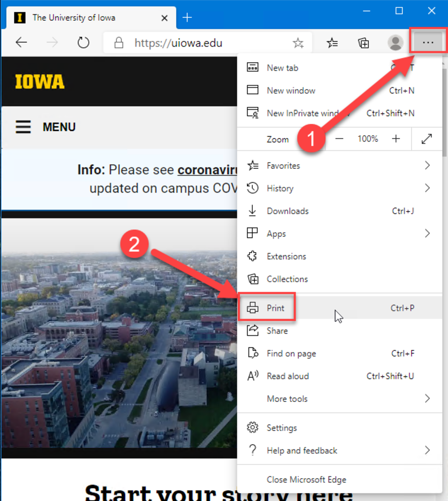Screen dimensions: 448x501
Task: Click the IOWA logo
Action: (39, 81)
